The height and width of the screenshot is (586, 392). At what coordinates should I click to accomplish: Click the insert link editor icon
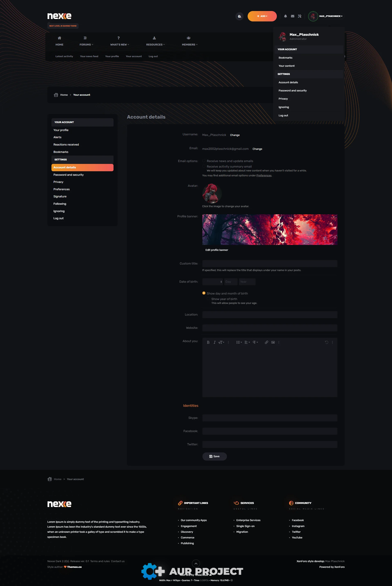coord(266,342)
